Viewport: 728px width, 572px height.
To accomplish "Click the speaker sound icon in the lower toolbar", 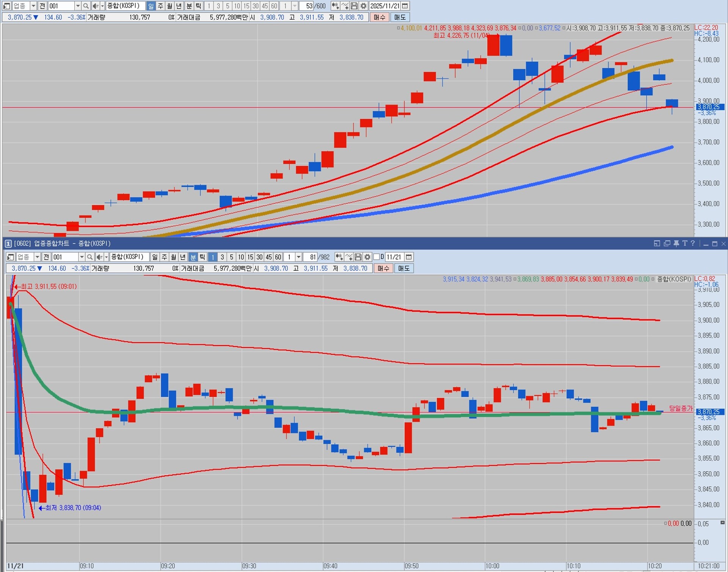I will (99, 257).
